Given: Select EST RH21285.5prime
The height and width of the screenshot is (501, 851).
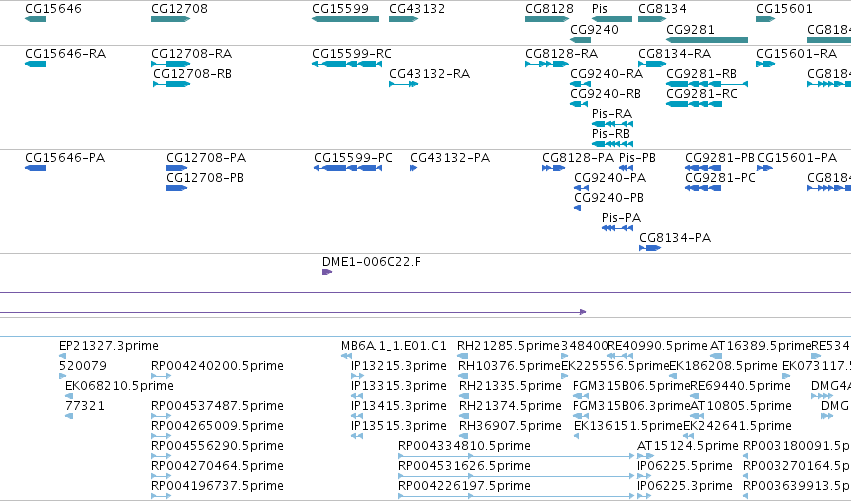Looking at the screenshot, I should pyautogui.click(x=508, y=346).
